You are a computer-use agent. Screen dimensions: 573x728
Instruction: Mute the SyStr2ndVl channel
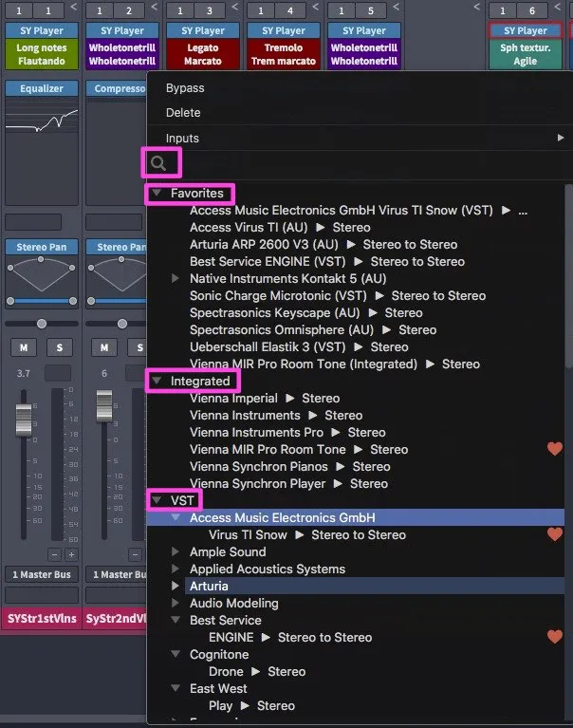point(104,347)
